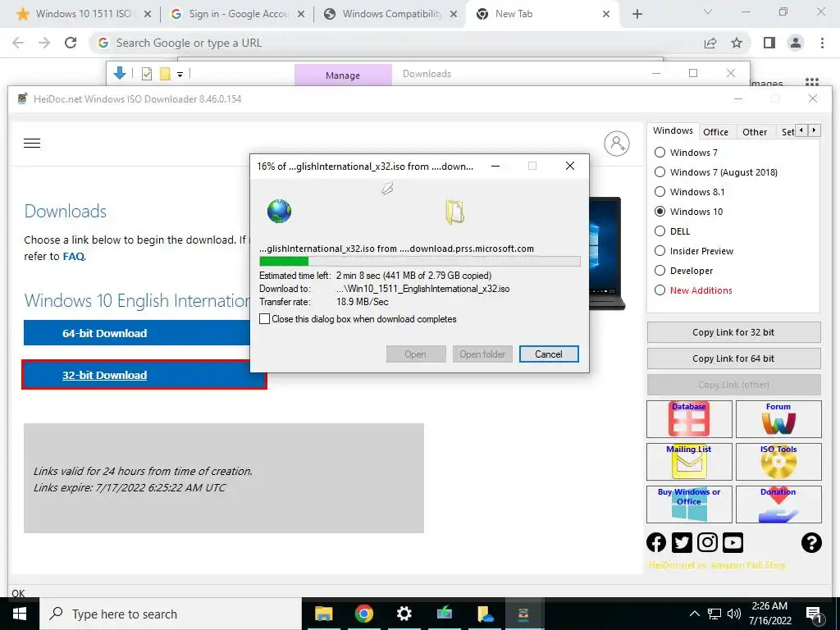Switch to Windows Compatibility browser tab
Screen dimensions: 840x630
pyautogui.click(x=391, y=14)
